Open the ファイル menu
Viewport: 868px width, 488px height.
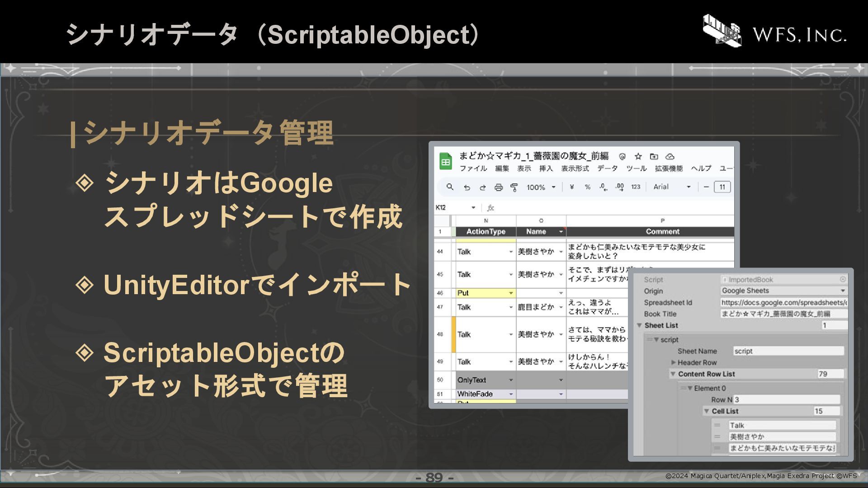[473, 169]
